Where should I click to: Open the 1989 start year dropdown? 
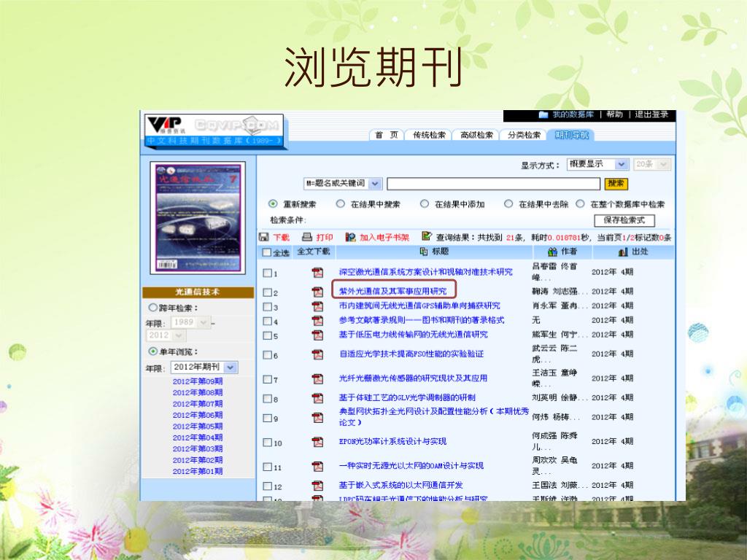pos(190,322)
